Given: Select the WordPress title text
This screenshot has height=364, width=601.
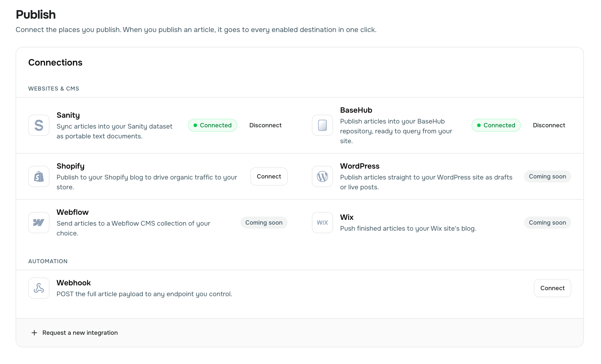Looking at the screenshot, I should (360, 166).
